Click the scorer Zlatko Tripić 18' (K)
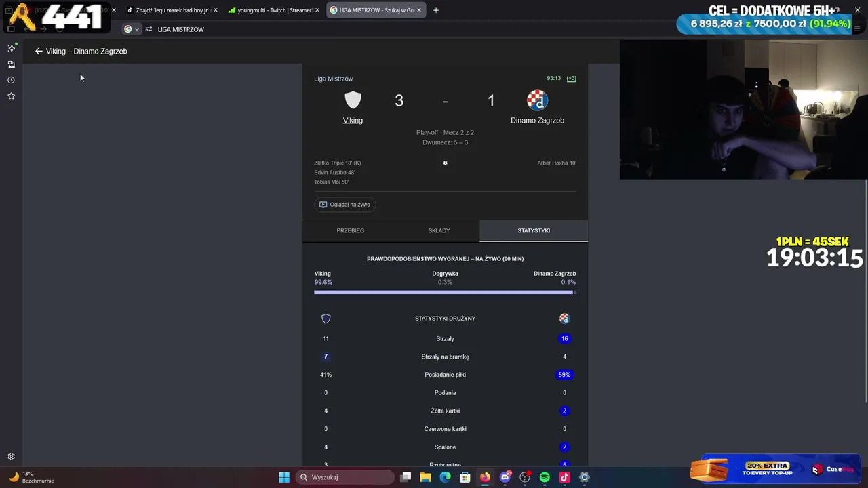This screenshot has width=868, height=488. [338, 163]
